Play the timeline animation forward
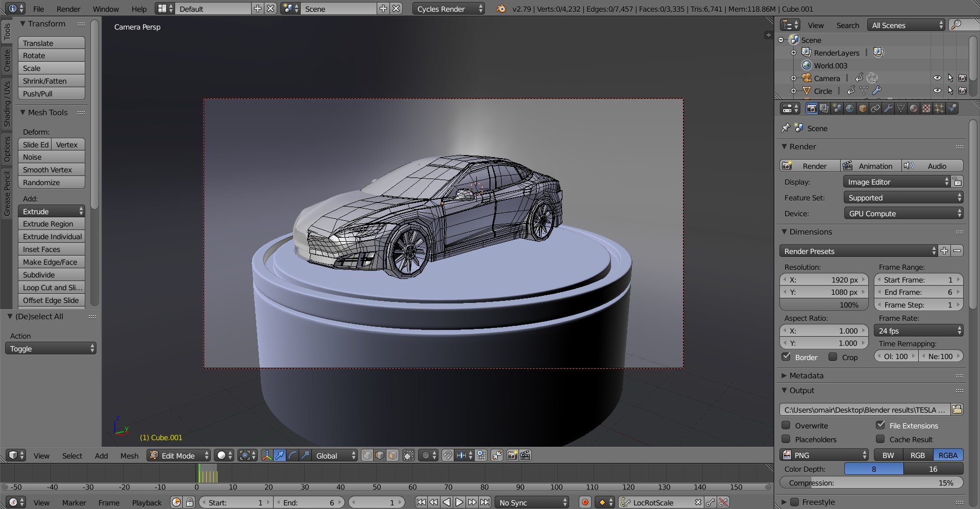The height and width of the screenshot is (509, 980). (459, 502)
